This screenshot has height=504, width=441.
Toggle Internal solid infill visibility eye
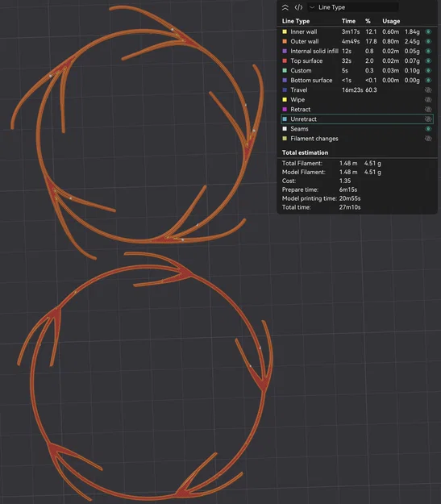tap(428, 51)
